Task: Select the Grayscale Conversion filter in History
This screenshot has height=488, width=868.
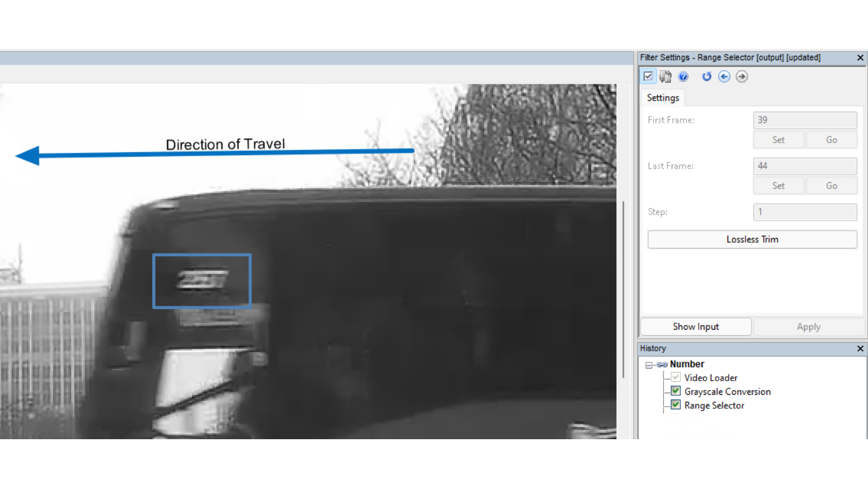Action: click(x=727, y=391)
